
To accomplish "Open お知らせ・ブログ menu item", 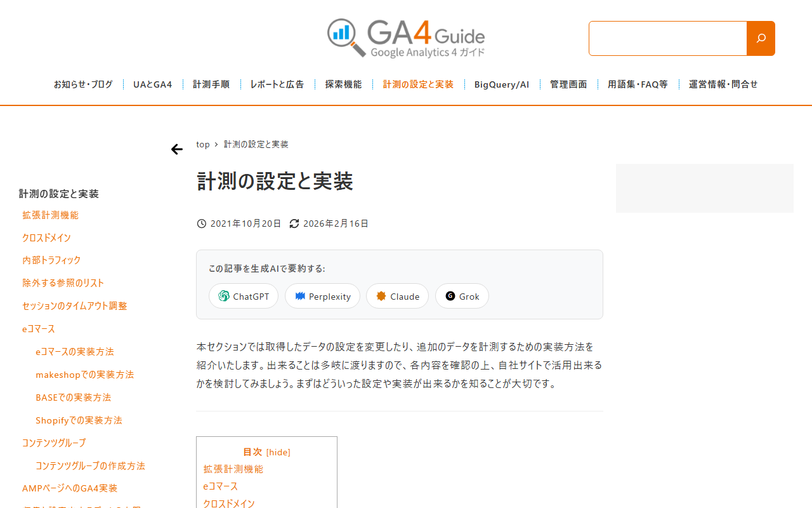I will 83,84.
